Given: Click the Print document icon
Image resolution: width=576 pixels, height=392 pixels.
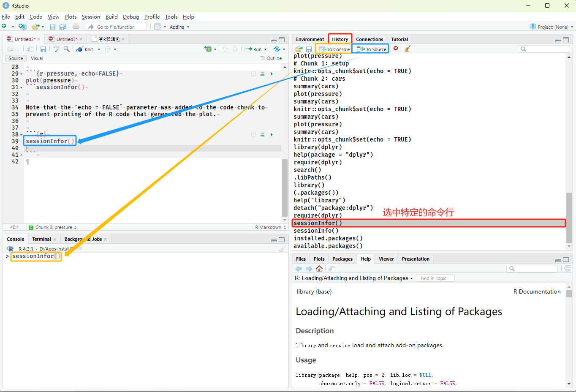Looking at the screenshot, I should pyautogui.click(x=76, y=27).
